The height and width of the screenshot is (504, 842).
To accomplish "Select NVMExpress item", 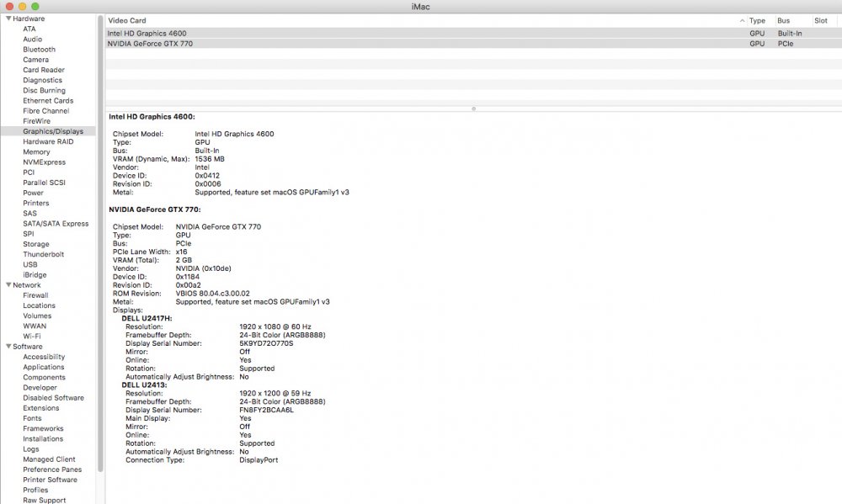I will (44, 162).
